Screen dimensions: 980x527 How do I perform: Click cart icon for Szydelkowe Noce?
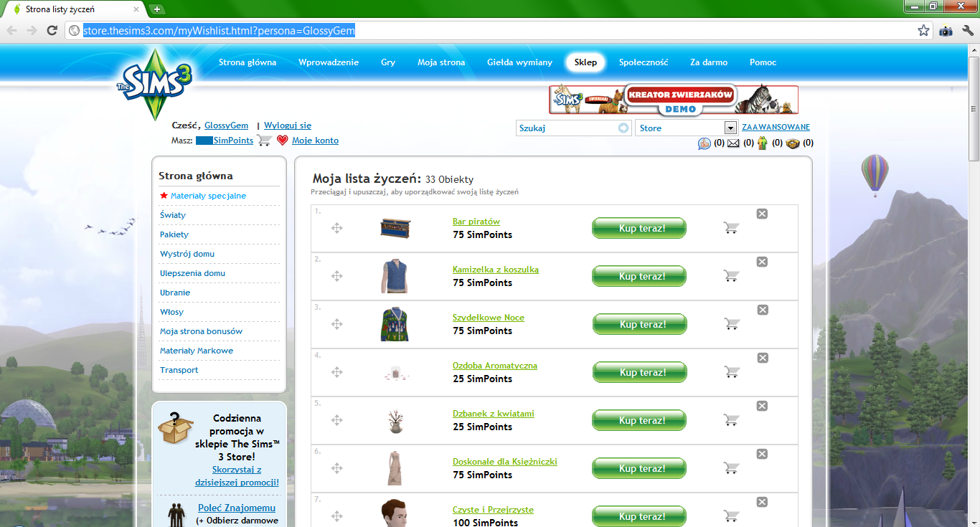point(731,324)
